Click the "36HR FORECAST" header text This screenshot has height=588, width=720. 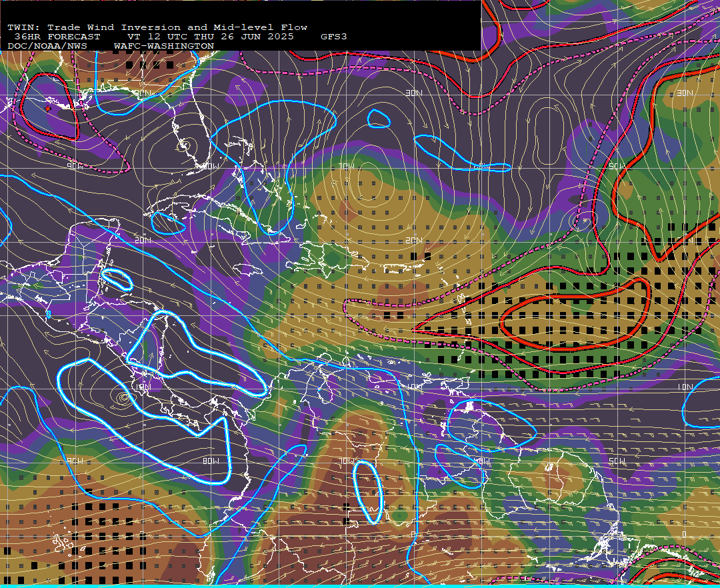(57, 37)
